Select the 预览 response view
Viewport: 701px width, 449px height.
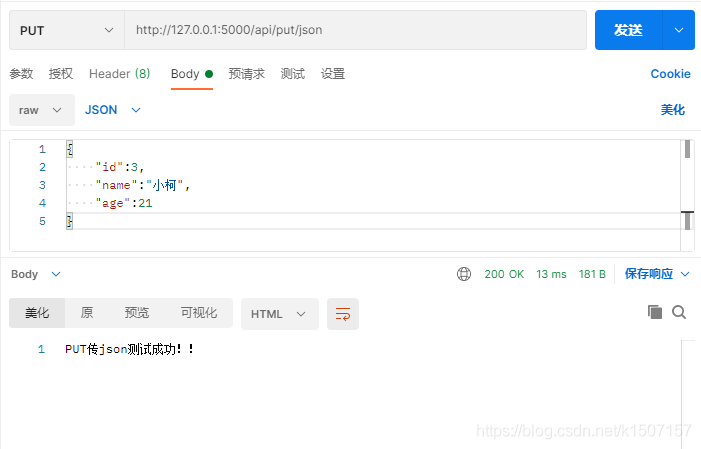(x=137, y=313)
